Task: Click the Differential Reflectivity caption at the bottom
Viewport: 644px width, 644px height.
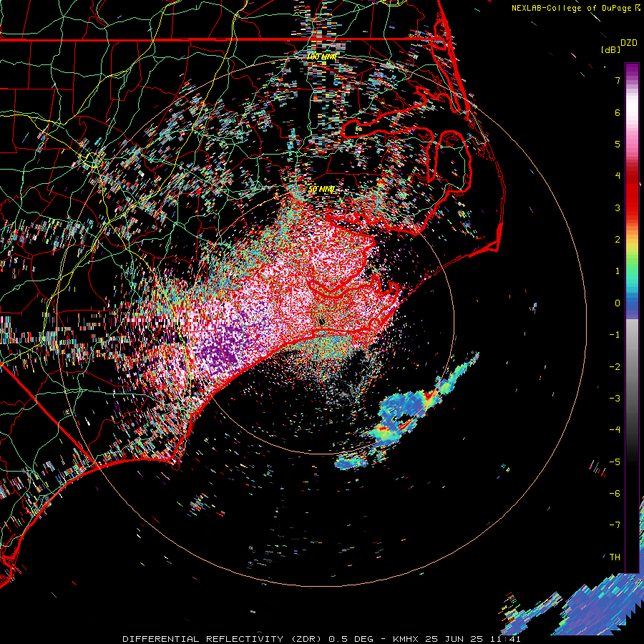Action: 321,639
